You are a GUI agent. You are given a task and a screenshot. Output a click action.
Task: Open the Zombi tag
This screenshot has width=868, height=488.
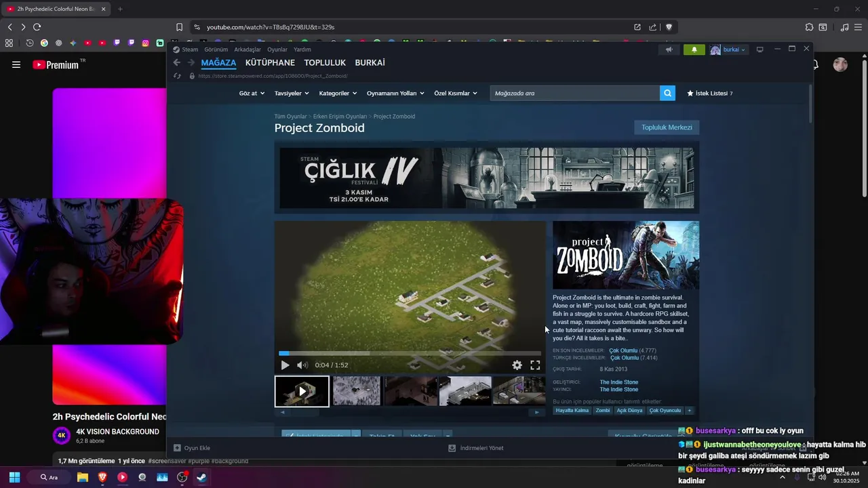click(602, 411)
